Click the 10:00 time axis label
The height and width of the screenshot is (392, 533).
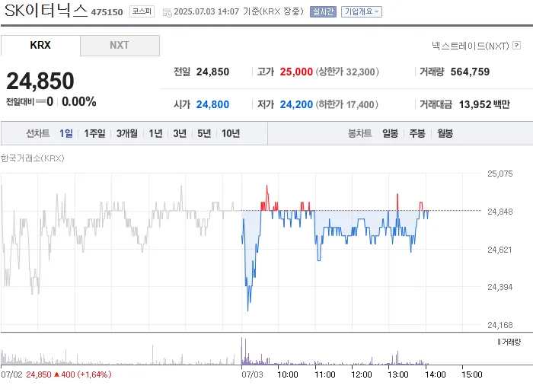288,374
